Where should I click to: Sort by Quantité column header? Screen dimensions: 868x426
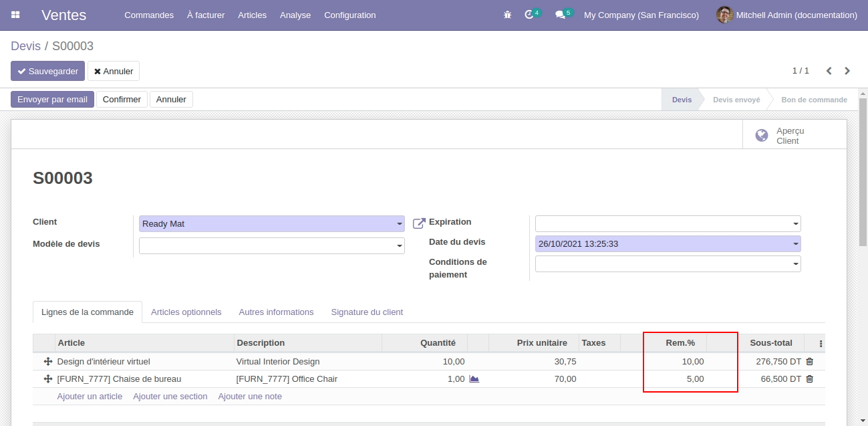coord(424,343)
